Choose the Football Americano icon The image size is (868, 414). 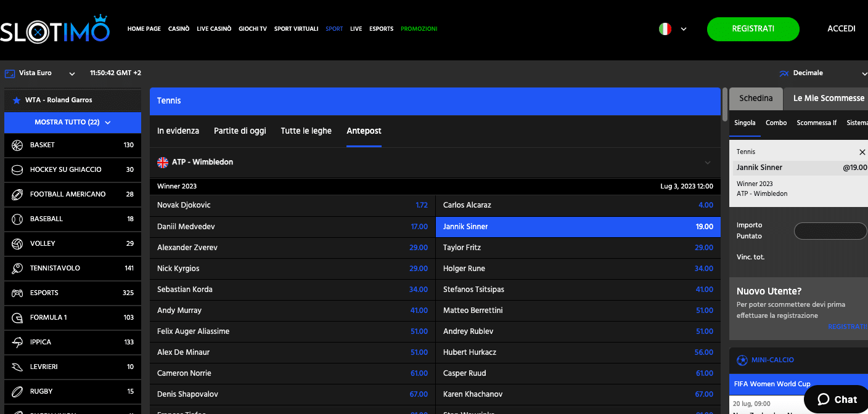[17, 194]
